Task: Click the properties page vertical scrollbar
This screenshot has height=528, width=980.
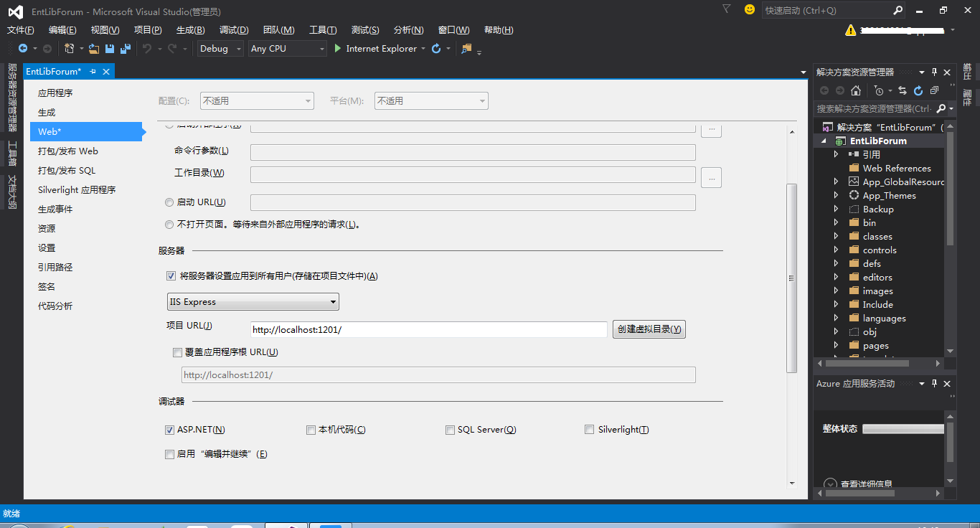Action: [792, 278]
